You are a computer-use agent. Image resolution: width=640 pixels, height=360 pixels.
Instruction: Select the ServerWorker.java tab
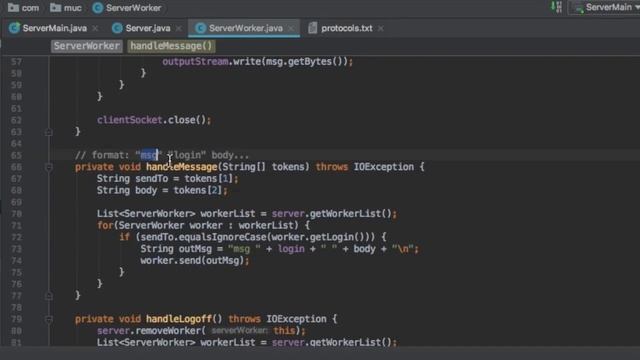(245, 28)
